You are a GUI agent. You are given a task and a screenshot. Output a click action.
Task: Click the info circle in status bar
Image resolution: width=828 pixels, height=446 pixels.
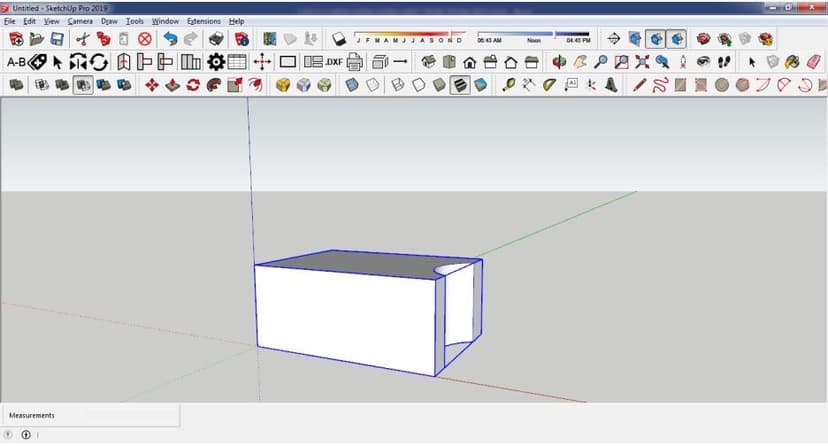26,434
